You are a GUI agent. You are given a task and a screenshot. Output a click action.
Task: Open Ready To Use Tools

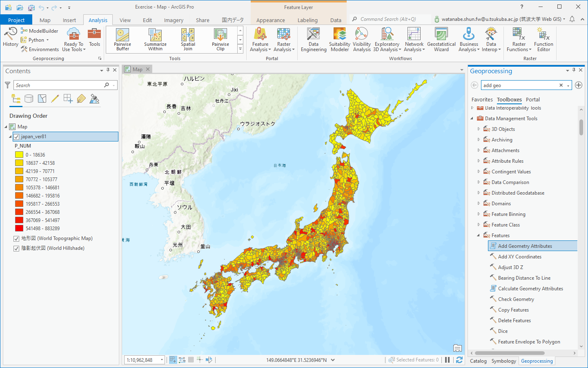(73, 40)
